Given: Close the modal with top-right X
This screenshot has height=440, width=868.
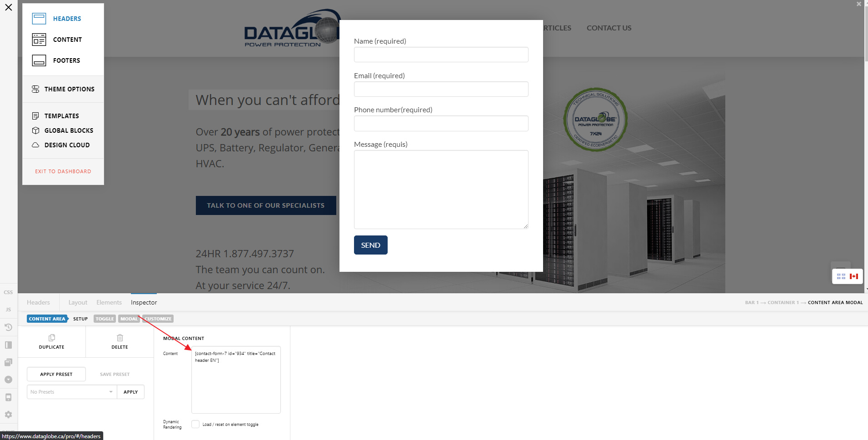Looking at the screenshot, I should pos(859,4).
